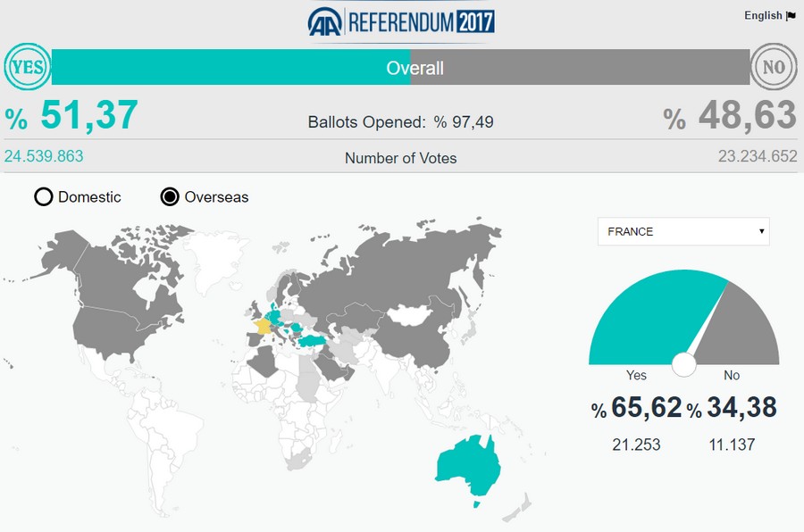Click the NO stamp icon
The height and width of the screenshot is (532, 804).
pos(774,68)
